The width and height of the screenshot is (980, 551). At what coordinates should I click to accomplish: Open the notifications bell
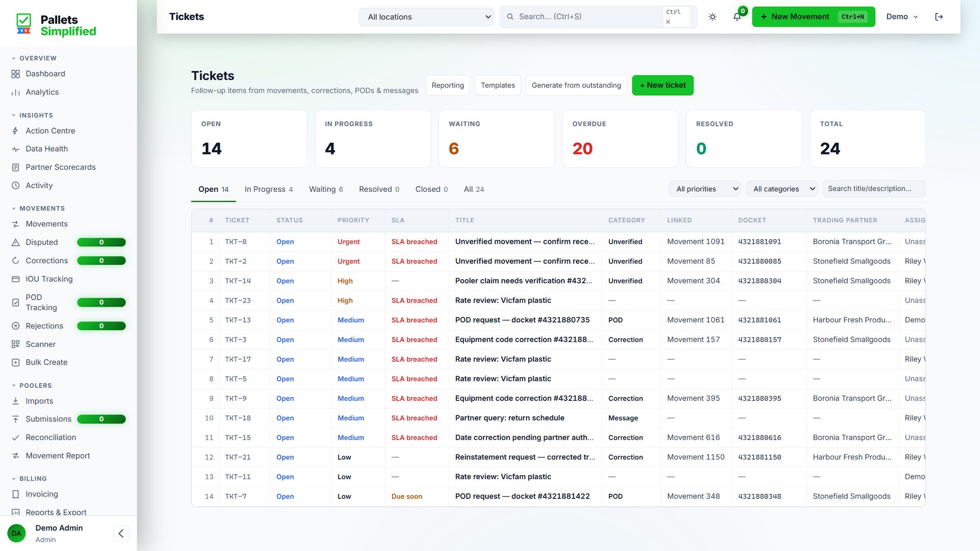737,17
